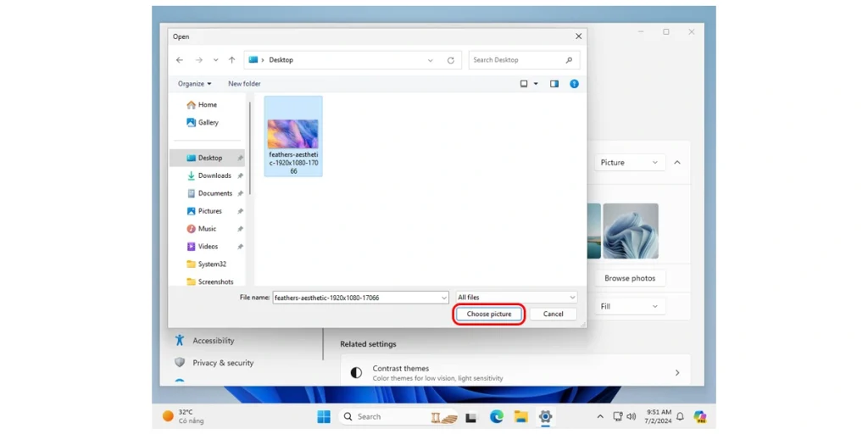Expand the address bar history chevron
The width and height of the screenshot is (868, 434).
coord(431,60)
